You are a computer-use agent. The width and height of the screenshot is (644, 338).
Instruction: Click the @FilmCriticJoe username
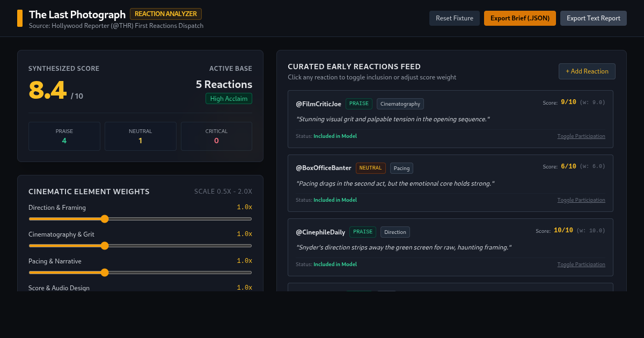pos(318,104)
